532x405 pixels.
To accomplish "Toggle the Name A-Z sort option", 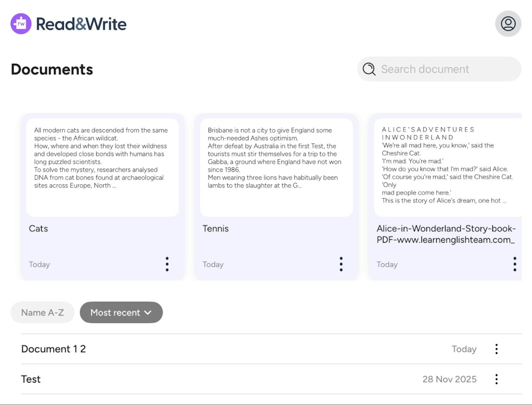I will [42, 312].
